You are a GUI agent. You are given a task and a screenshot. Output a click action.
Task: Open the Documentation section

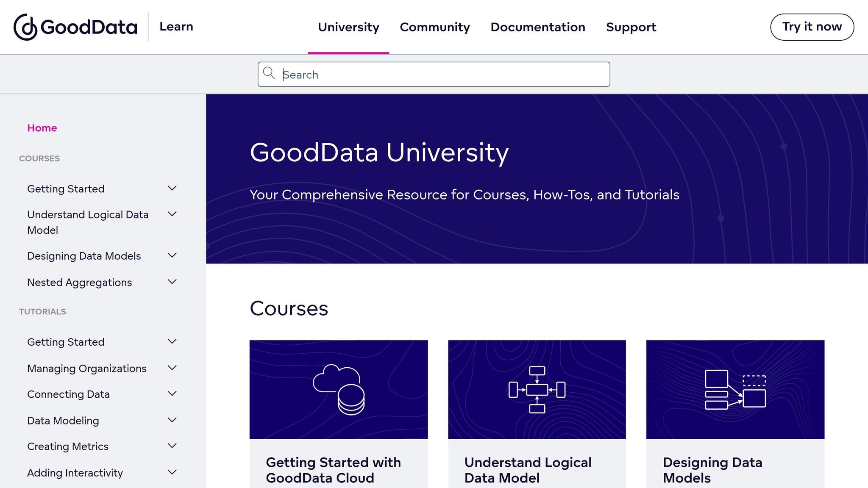point(538,27)
